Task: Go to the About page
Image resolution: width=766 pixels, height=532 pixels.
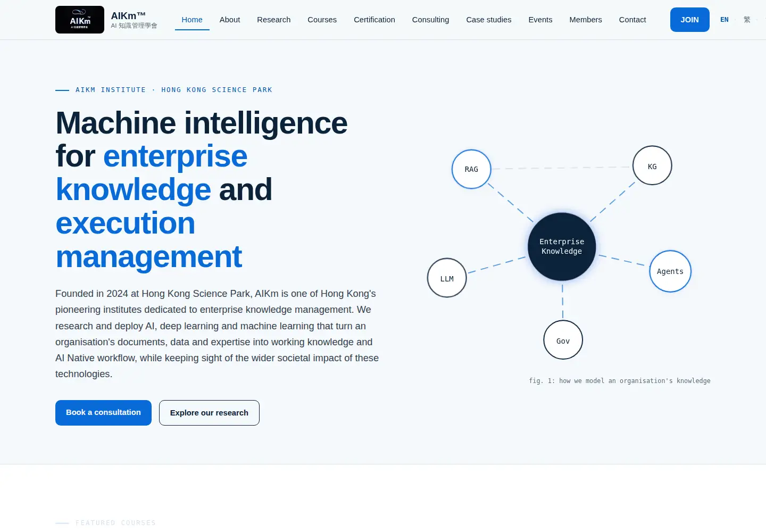Action: click(230, 20)
